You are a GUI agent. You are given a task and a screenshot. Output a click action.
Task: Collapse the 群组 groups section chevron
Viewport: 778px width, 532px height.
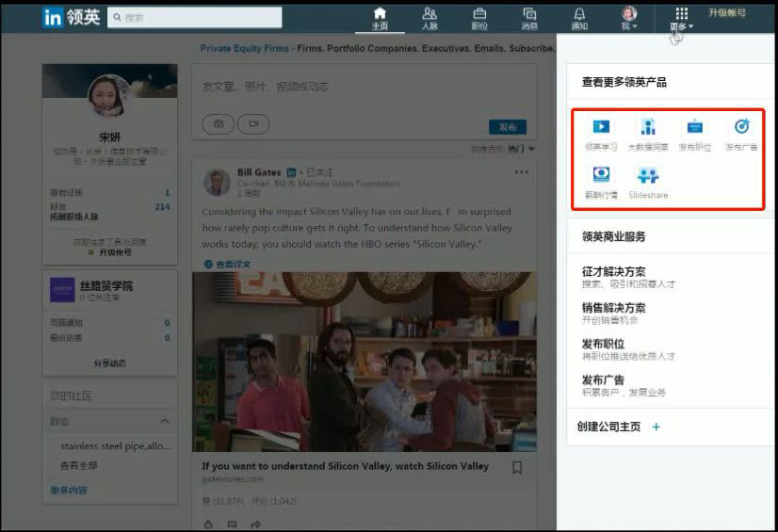coord(165,421)
